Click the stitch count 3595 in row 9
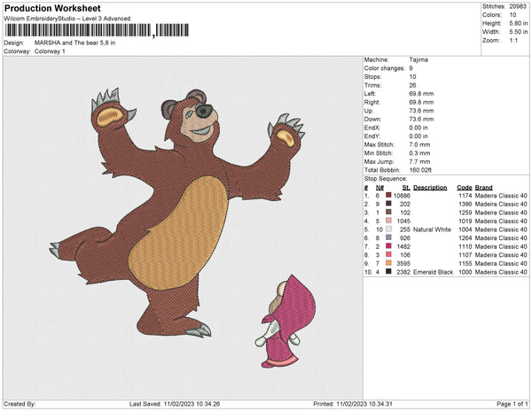The height and width of the screenshot is (411, 532). coord(403,263)
